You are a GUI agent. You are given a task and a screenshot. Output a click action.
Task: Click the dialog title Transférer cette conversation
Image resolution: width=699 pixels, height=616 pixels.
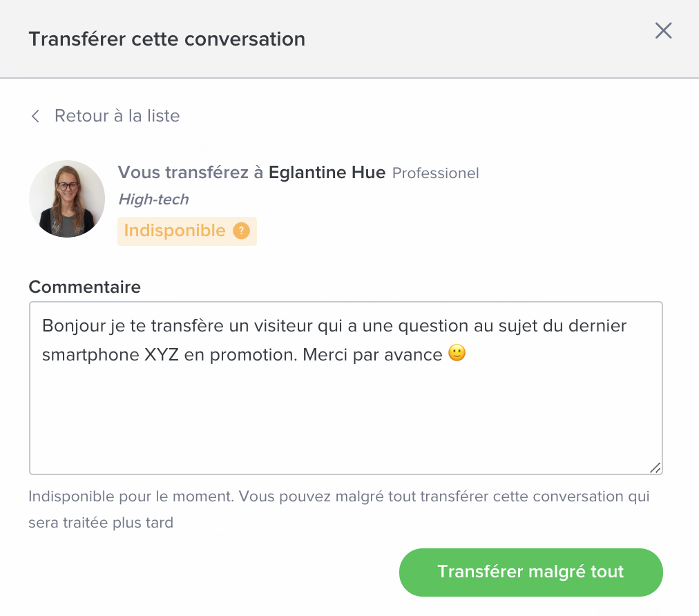[x=166, y=39]
